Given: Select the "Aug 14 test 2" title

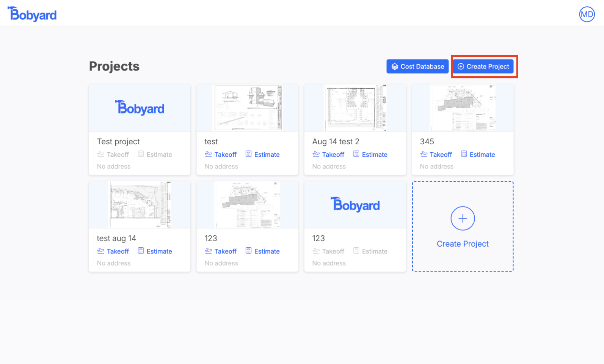Looking at the screenshot, I should (336, 142).
